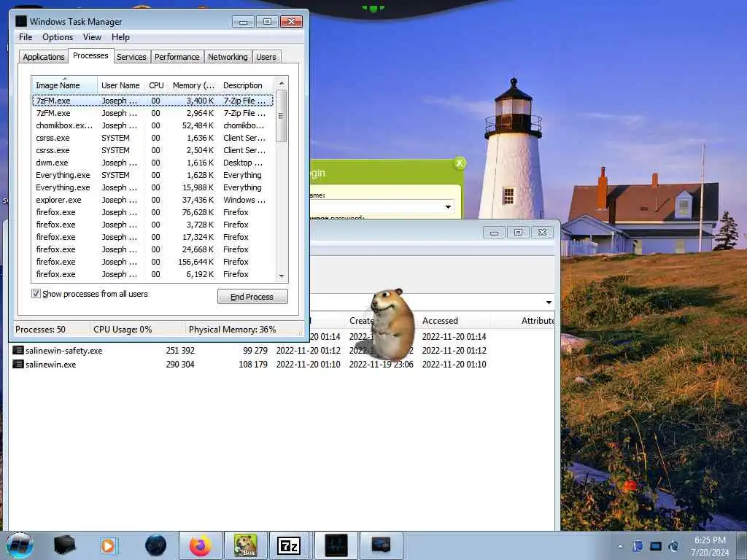Open the File menu in Task Manager
The height and width of the screenshot is (560, 747).
26,37
